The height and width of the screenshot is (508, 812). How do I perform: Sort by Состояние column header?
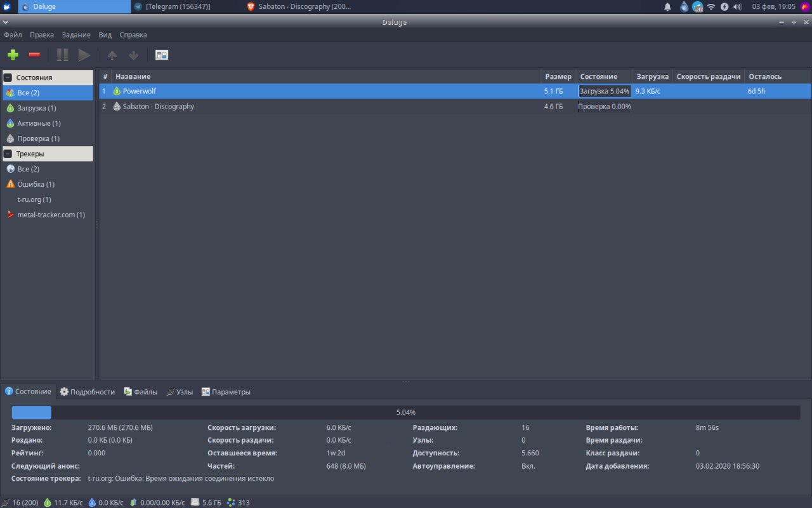click(604, 76)
